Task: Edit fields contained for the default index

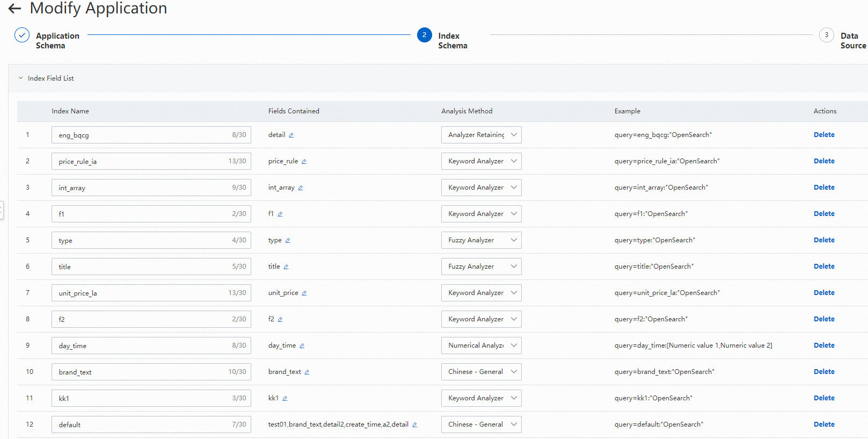Action: click(414, 425)
